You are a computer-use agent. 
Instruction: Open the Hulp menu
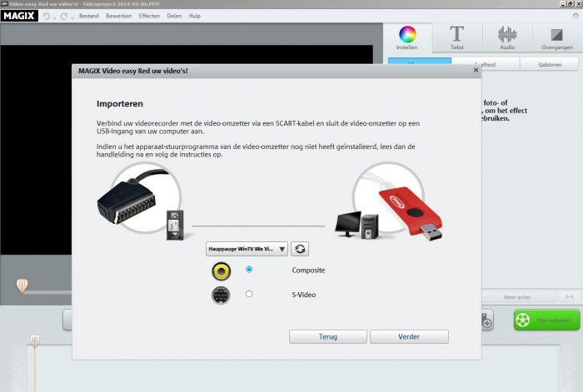(x=194, y=16)
